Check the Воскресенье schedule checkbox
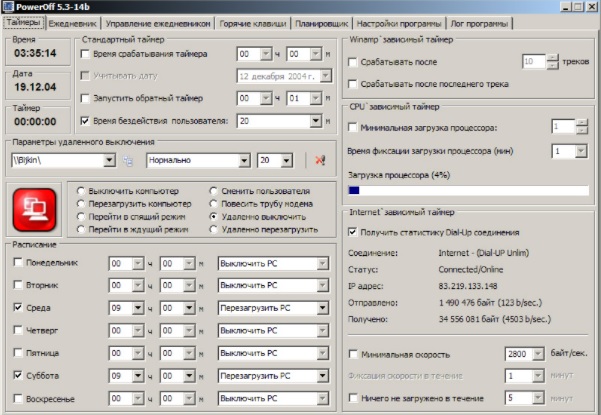 (x=18, y=399)
